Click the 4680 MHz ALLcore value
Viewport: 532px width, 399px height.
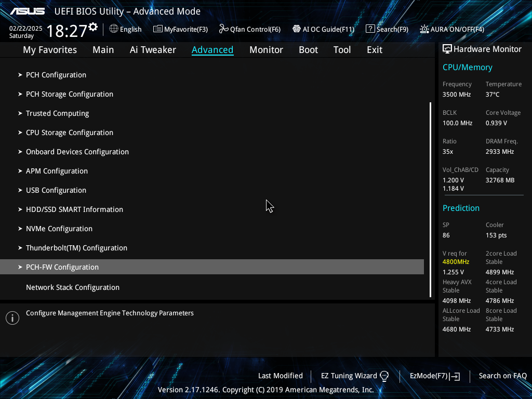pos(456,329)
